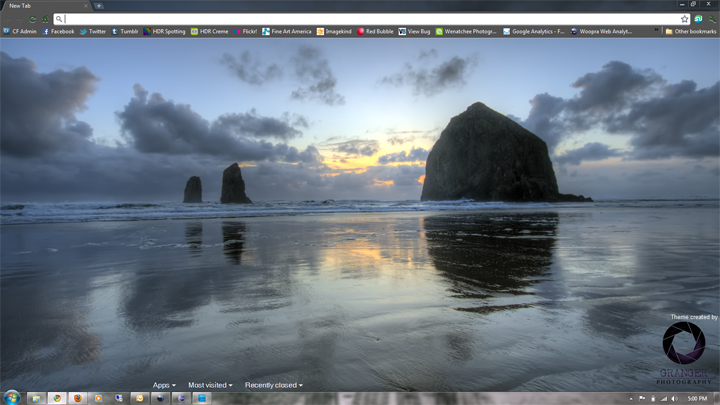Viewport: 720px width, 405px height.
Task: Expand the Apps dropdown
Action: 164,385
